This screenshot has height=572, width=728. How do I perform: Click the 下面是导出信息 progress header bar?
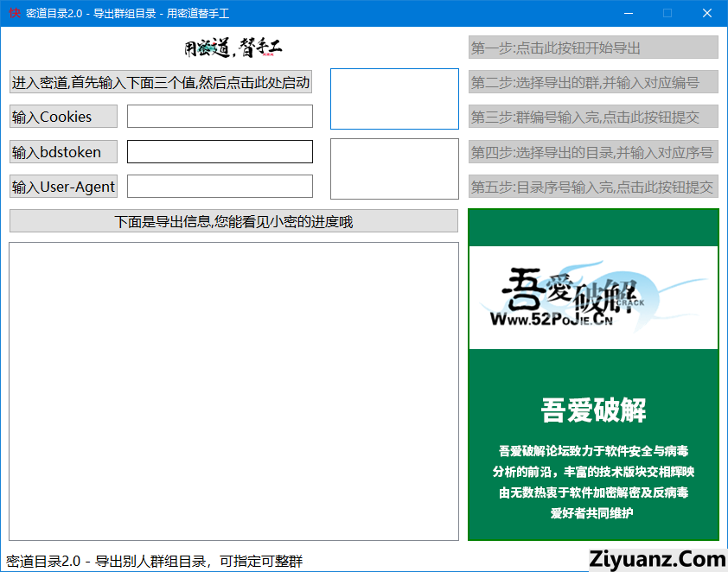233,221
